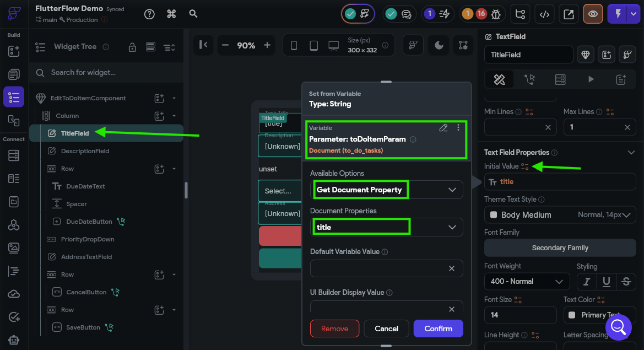Click the TitleField name input
The image size is (644, 350).
[529, 55]
